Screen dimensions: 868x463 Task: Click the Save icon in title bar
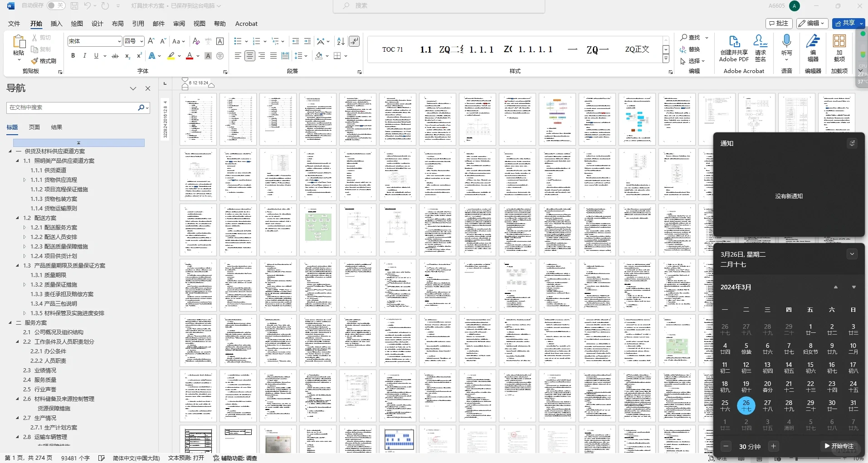pyautogui.click(x=74, y=6)
